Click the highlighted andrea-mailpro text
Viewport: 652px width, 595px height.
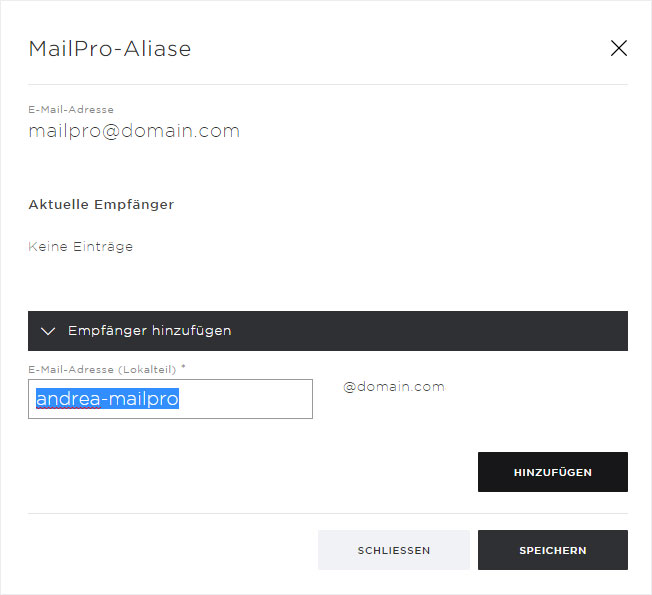[x=107, y=399]
